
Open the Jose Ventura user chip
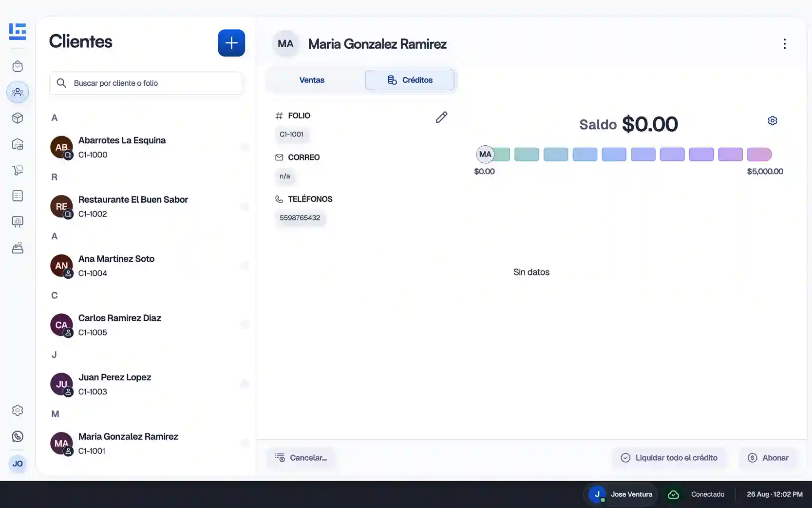(x=621, y=494)
